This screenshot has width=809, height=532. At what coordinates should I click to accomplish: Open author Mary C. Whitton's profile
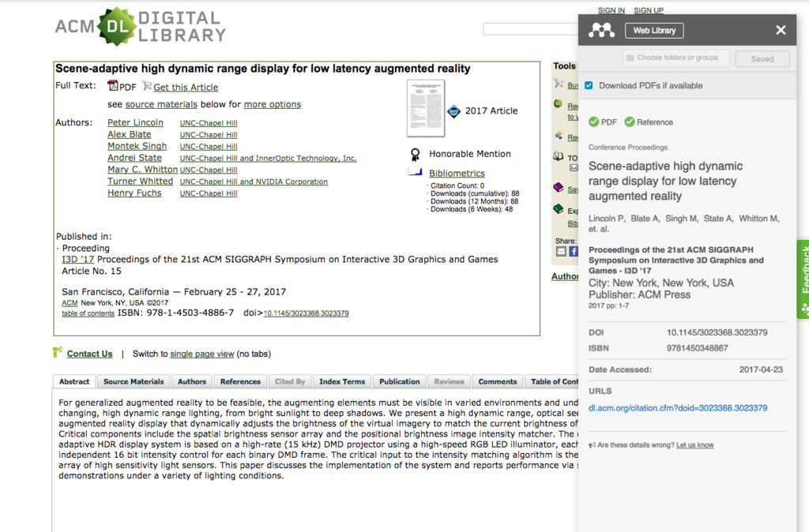[x=142, y=170]
